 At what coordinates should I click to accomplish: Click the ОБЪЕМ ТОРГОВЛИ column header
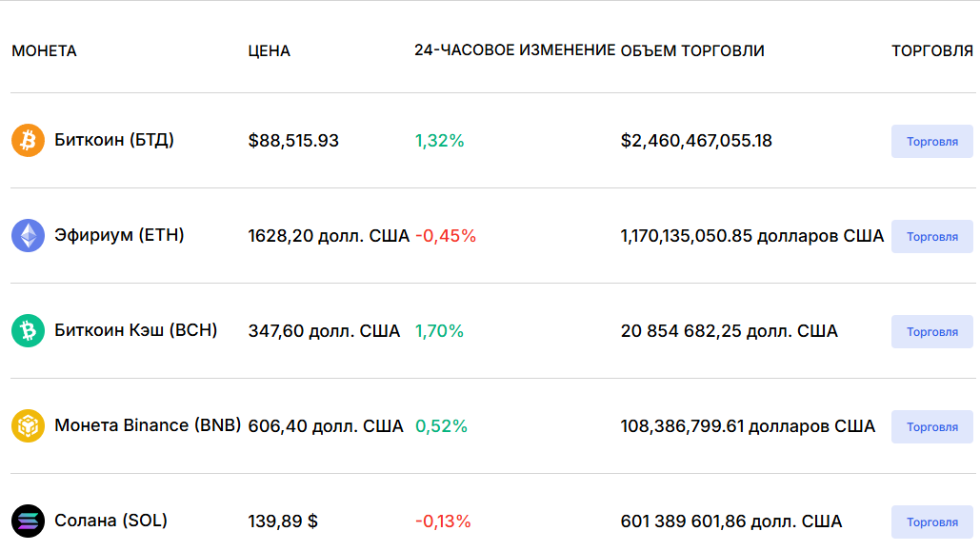(692, 50)
